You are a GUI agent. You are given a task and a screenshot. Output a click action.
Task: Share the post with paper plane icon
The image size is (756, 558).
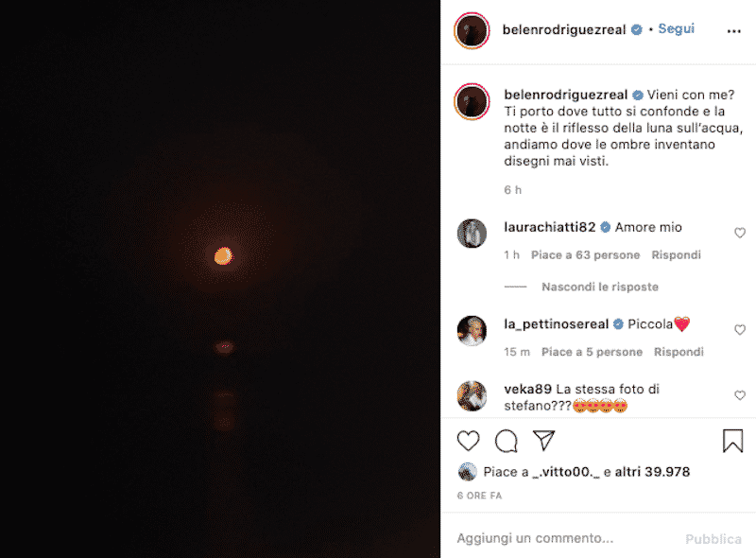coord(543,441)
